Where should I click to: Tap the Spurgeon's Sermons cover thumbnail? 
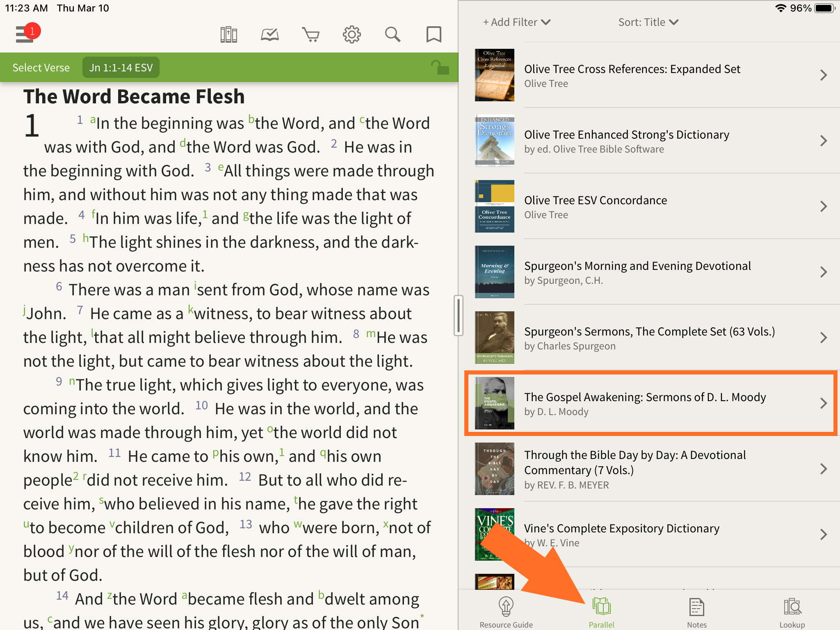pyautogui.click(x=494, y=338)
